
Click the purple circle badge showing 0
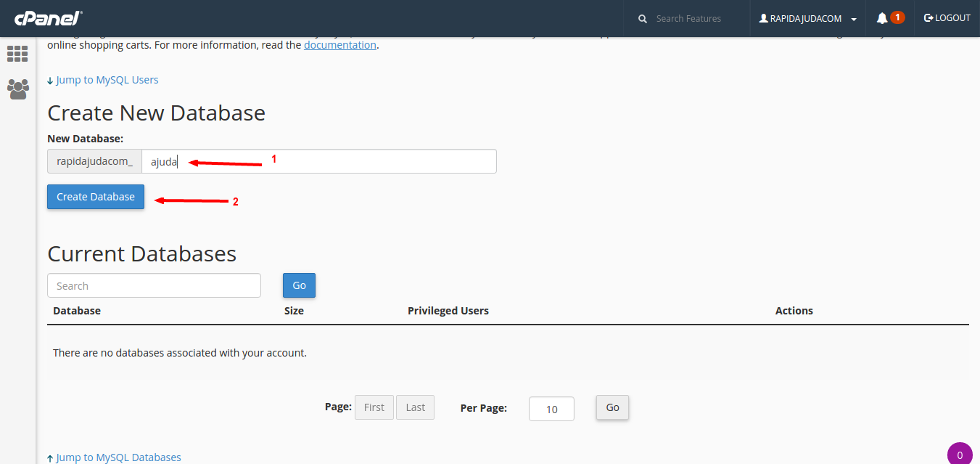pos(959,455)
